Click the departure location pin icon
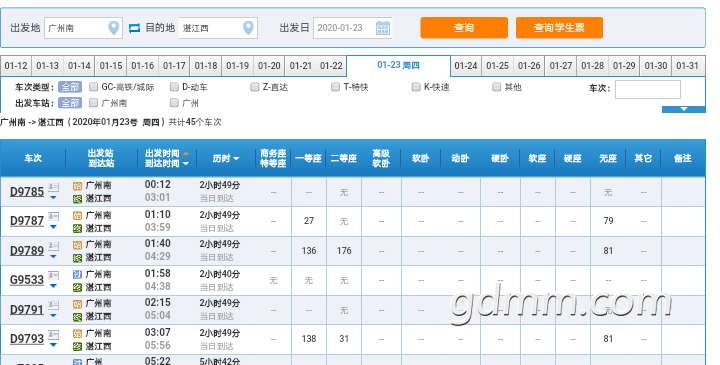The image size is (720, 365). pyautogui.click(x=113, y=28)
